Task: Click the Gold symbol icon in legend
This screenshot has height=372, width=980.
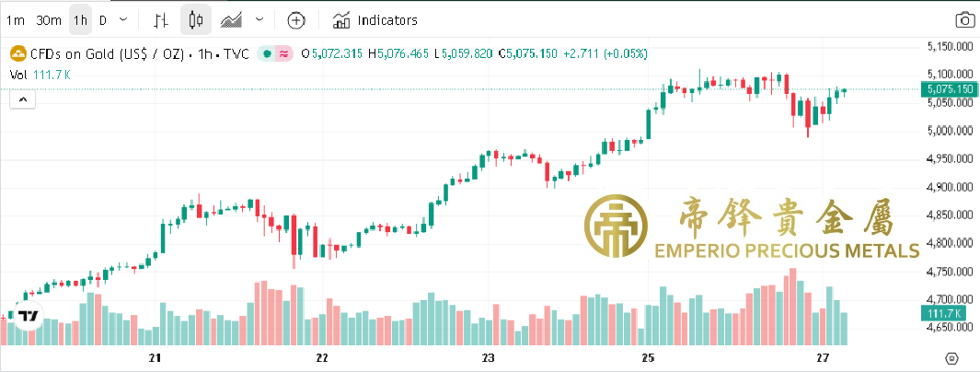Action: pyautogui.click(x=16, y=53)
